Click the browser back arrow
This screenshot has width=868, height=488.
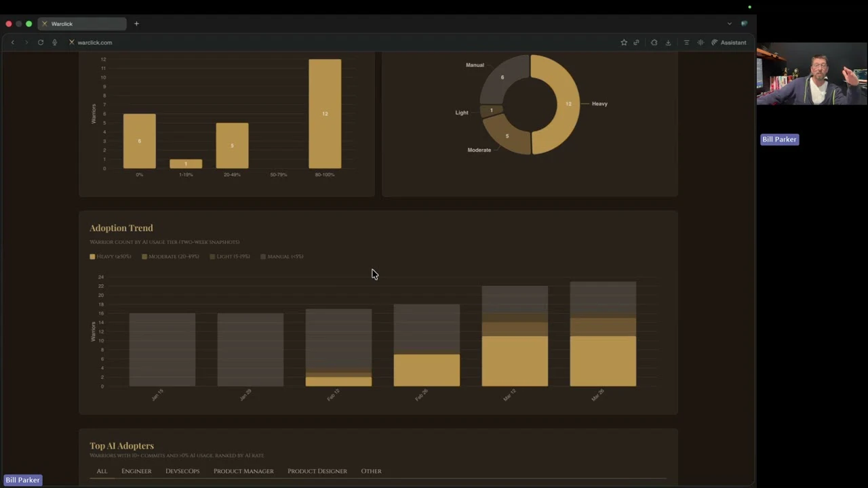[x=12, y=42]
